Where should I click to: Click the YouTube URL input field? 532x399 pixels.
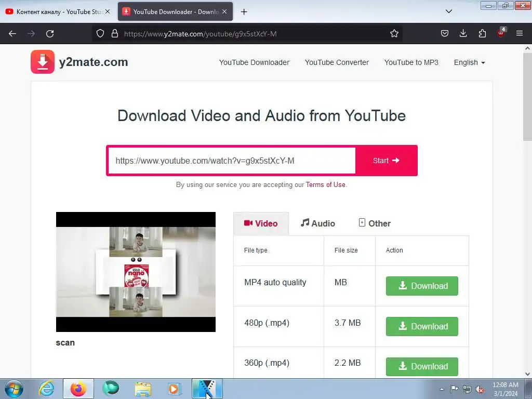tap(232, 161)
